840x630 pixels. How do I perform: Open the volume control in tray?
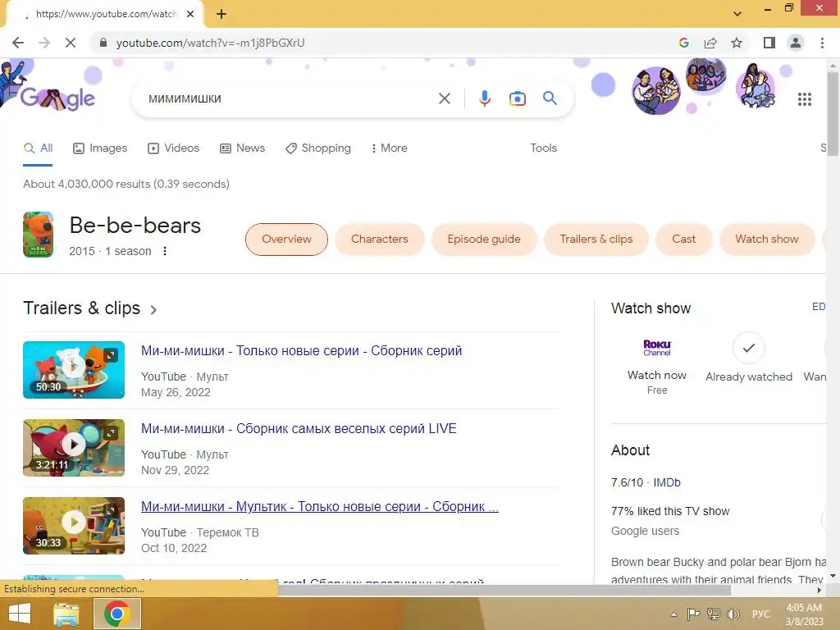[733, 614]
